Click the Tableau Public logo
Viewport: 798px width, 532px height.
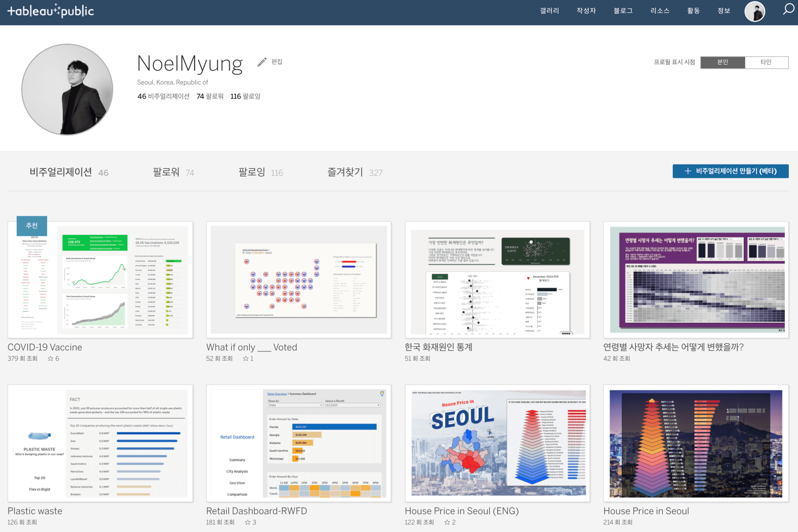point(51,11)
